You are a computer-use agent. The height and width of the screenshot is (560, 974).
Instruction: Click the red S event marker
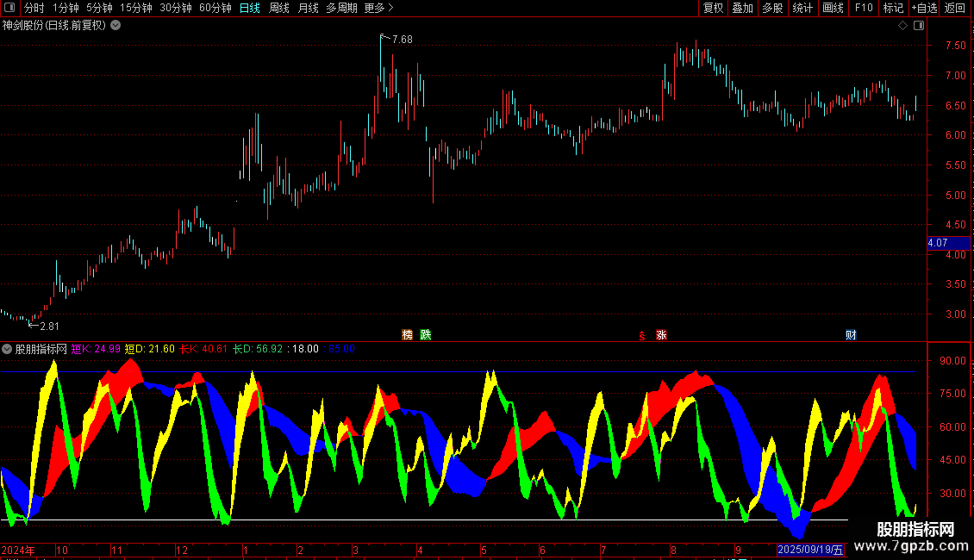click(x=641, y=336)
